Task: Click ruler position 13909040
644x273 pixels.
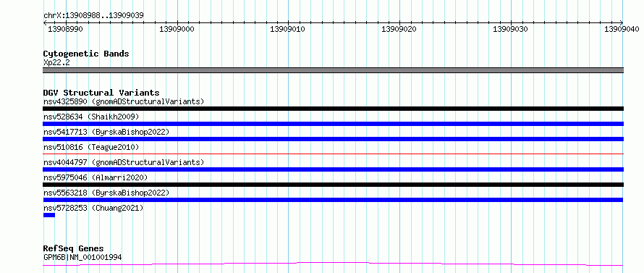Action: pos(622,29)
